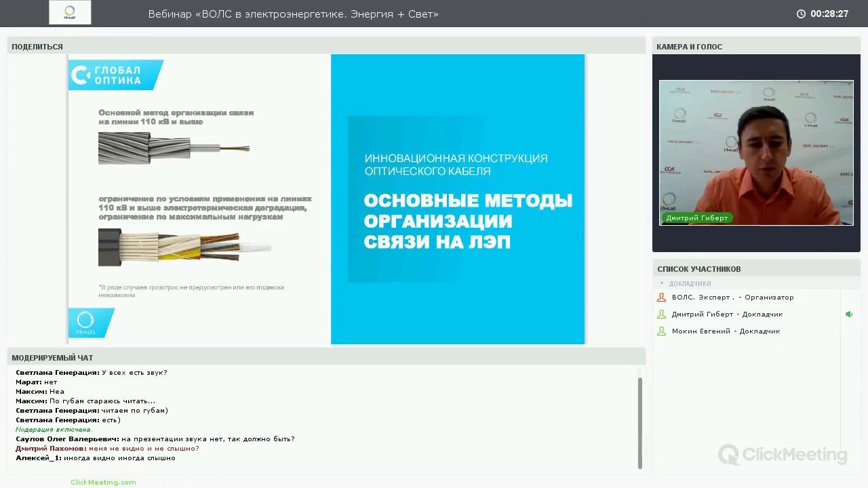Click the elapsed time 00:28:27
Screen dimensions: 868x488
click(x=829, y=14)
